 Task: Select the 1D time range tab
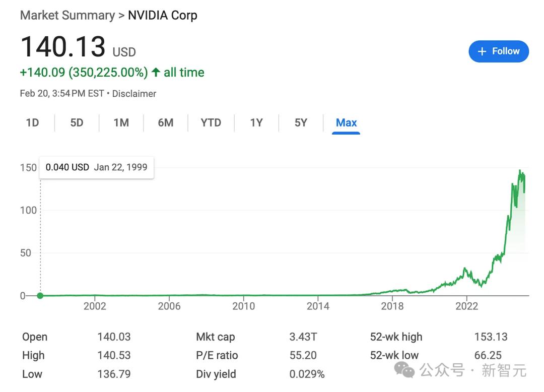32,122
